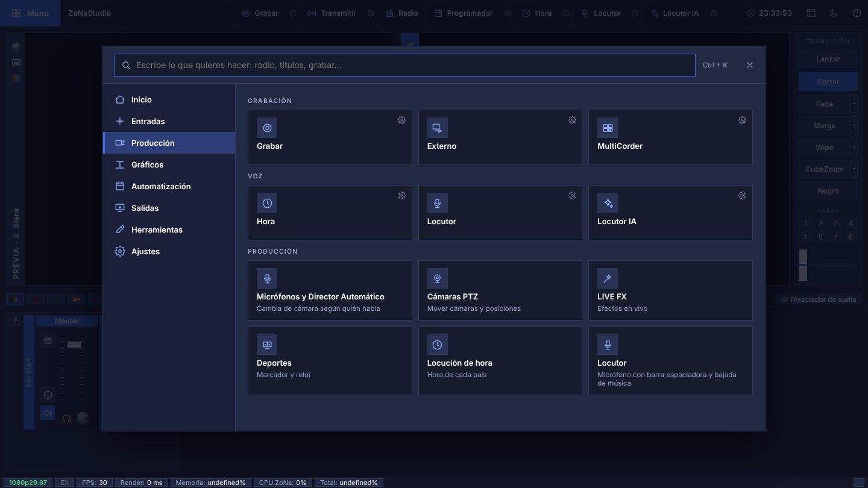
Task: Toggle dark mode moon icon
Action: click(x=834, y=13)
